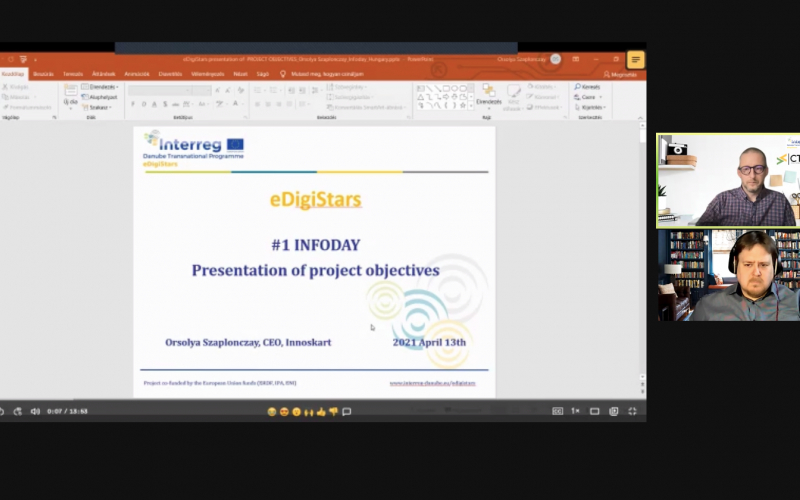
Task: Toggle underline (A) formatting
Action: [x=154, y=104]
